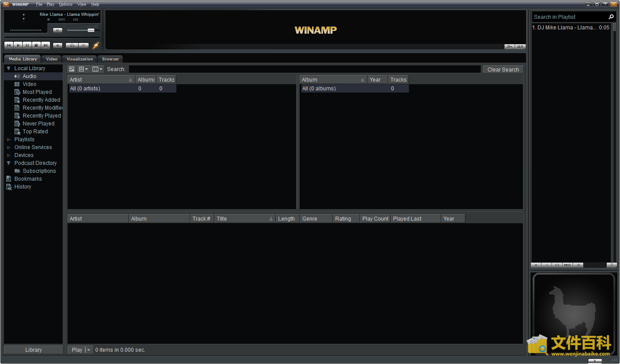Select the Media Library tab
This screenshot has width=620, height=364.
coord(23,59)
